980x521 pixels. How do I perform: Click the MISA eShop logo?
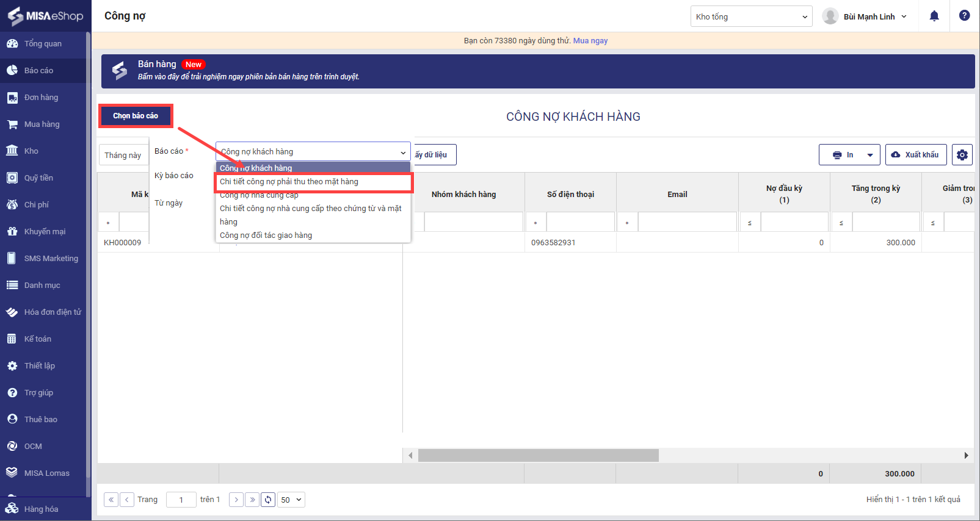click(x=46, y=16)
